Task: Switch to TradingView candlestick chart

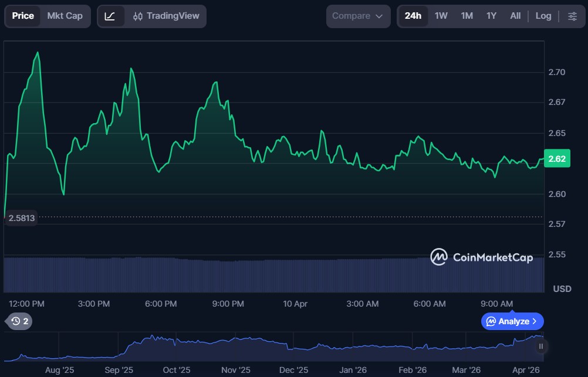Action: point(166,16)
